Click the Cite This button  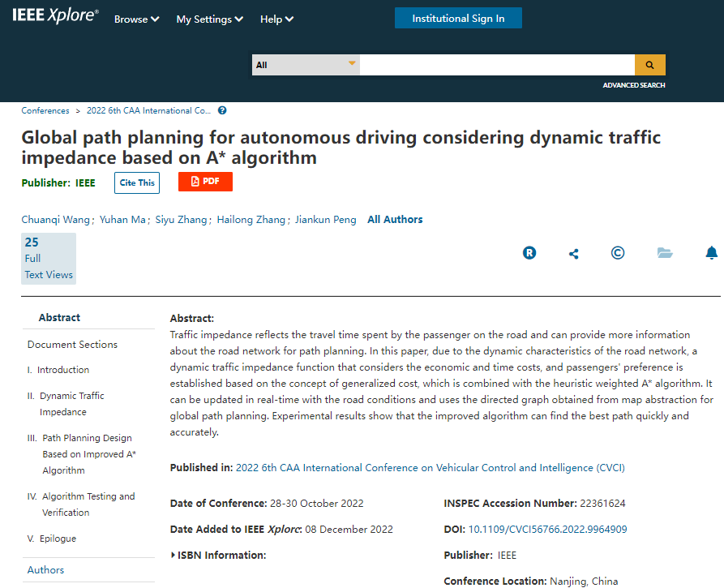[137, 182]
